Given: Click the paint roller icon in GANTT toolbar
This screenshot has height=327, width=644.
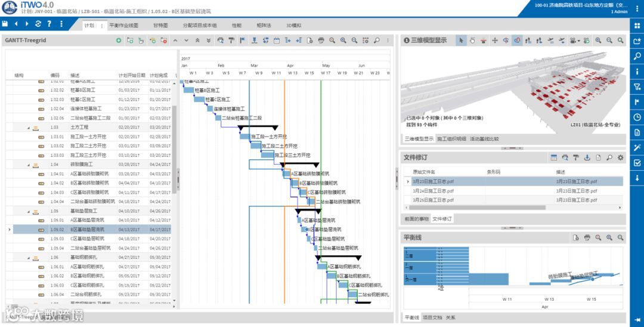Looking at the screenshot, I should 231,40.
